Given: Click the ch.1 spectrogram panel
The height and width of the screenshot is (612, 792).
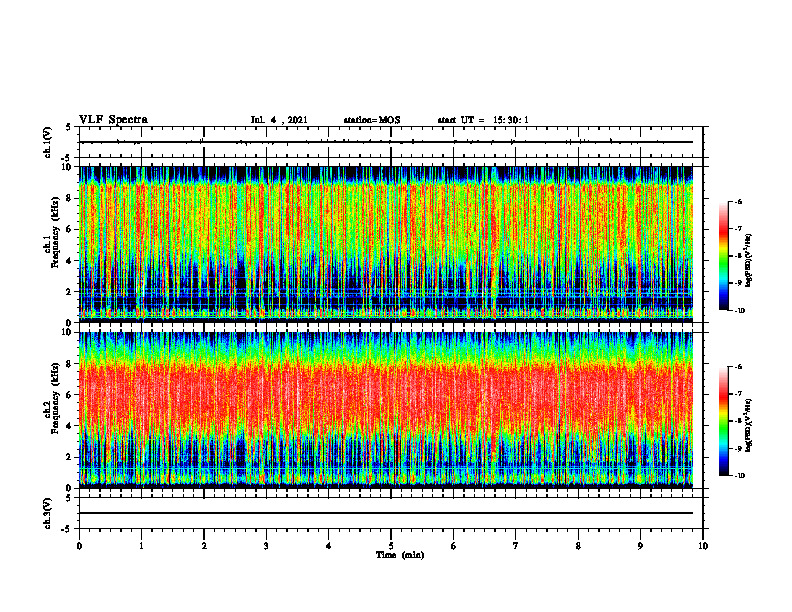Looking at the screenshot, I should point(386,244).
